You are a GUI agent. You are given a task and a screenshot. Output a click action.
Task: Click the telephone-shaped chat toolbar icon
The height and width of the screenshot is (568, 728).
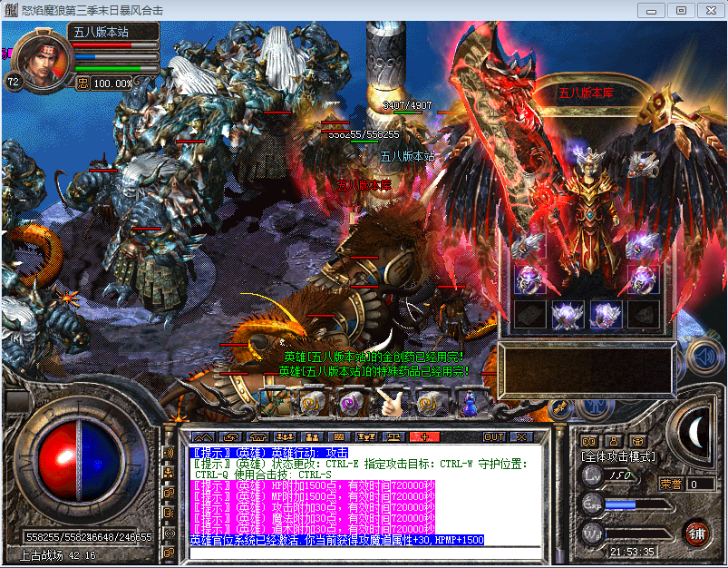click(x=257, y=437)
